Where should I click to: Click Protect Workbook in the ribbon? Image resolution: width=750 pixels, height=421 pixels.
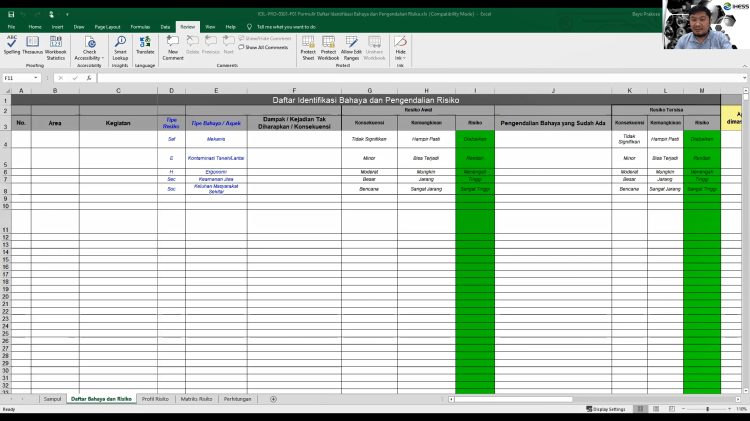tap(329, 45)
